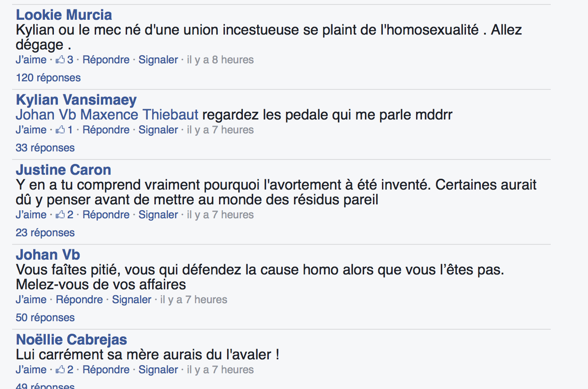Like Johan Vb's comment with J'aime
Image resolution: width=588 pixels, height=389 pixels.
pos(31,300)
